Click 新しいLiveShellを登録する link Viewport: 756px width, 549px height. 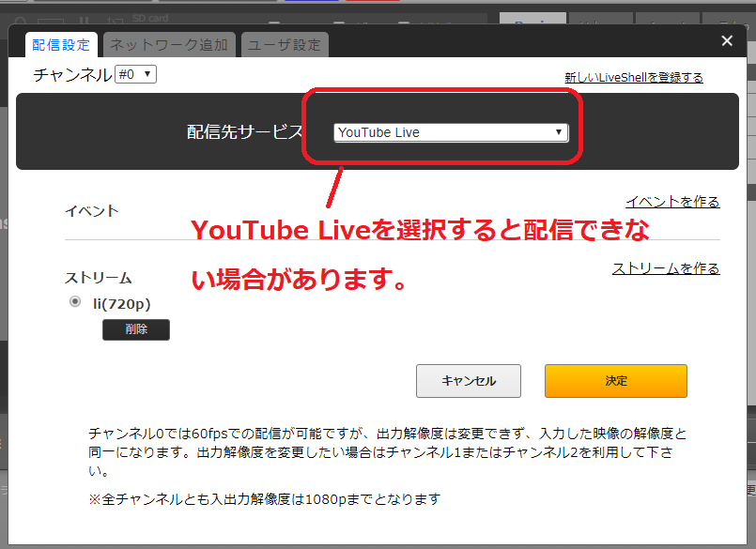tap(634, 77)
